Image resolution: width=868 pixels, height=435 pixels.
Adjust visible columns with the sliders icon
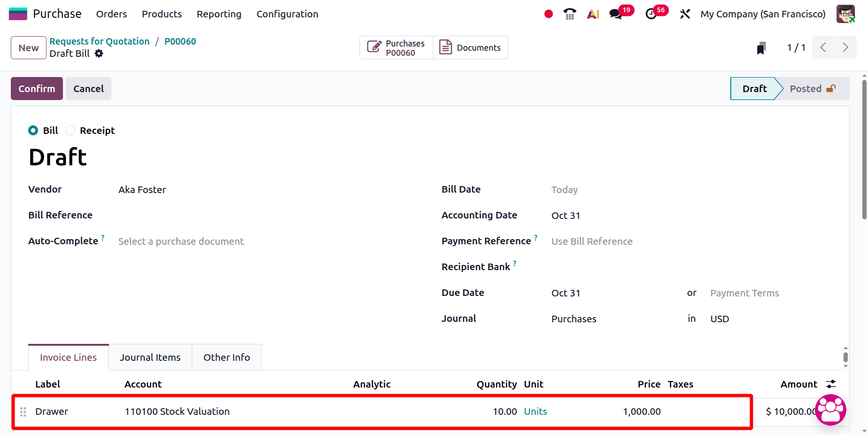[831, 384]
